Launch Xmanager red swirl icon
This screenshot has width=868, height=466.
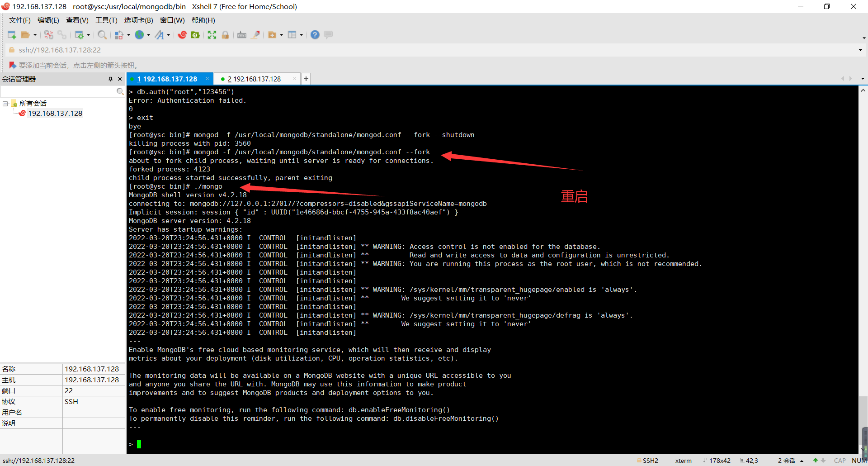click(182, 35)
